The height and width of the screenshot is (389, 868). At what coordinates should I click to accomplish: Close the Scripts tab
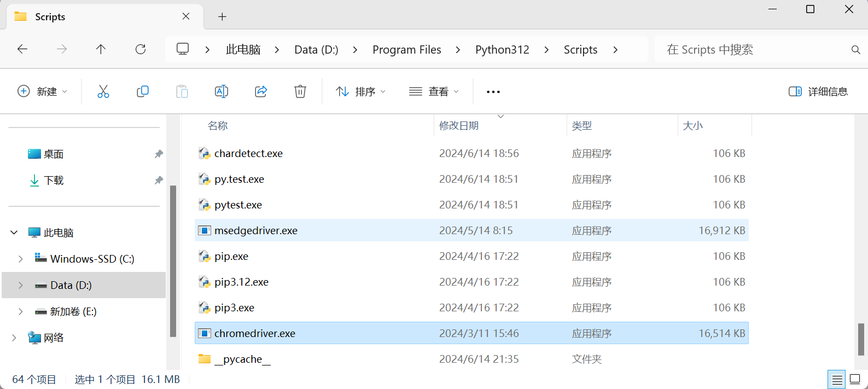click(186, 16)
